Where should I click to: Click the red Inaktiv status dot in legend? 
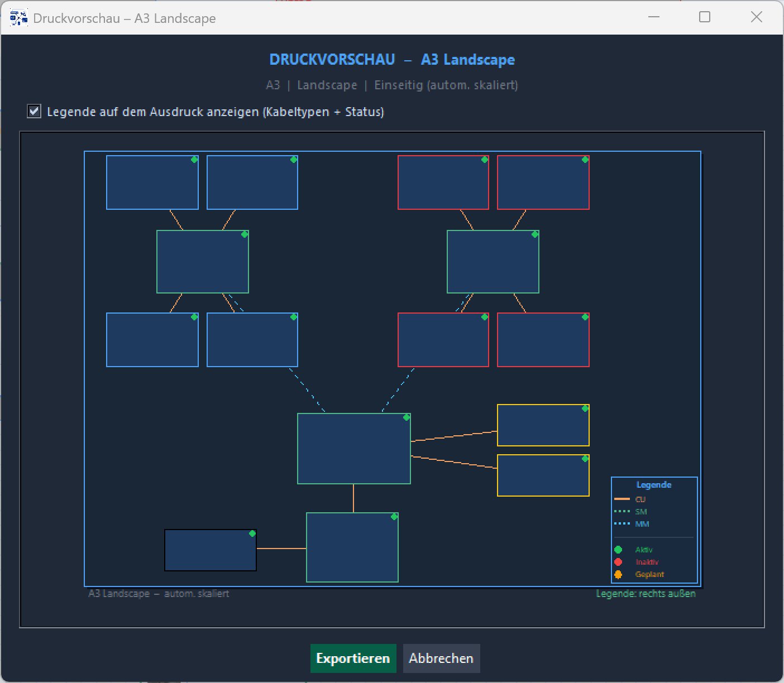[x=618, y=562]
